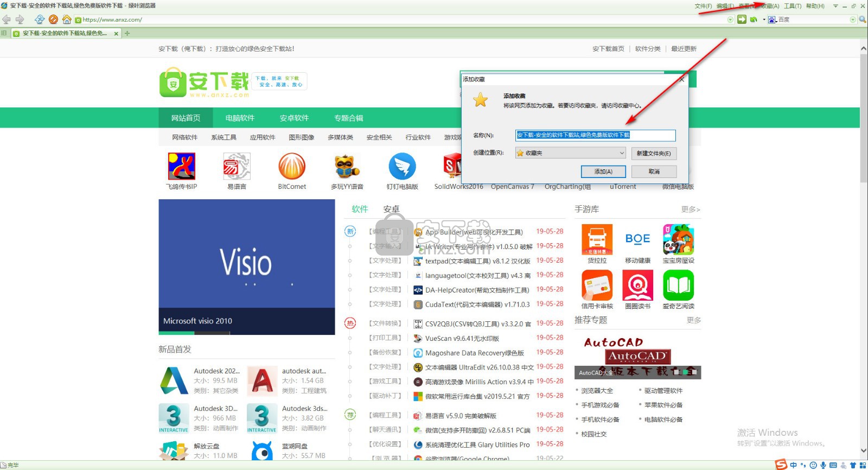The image size is (868, 470).
Task: Open the 网络软件 category link
Action: point(185,137)
